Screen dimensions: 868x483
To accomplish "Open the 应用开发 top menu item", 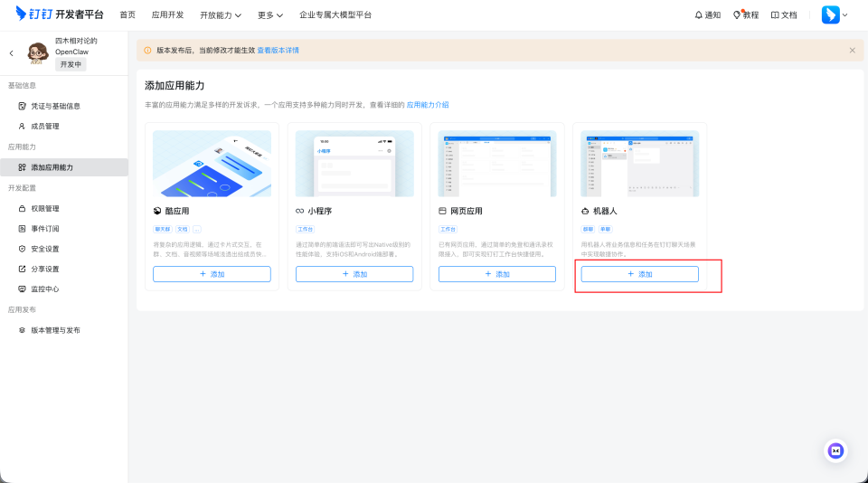I will pos(168,15).
